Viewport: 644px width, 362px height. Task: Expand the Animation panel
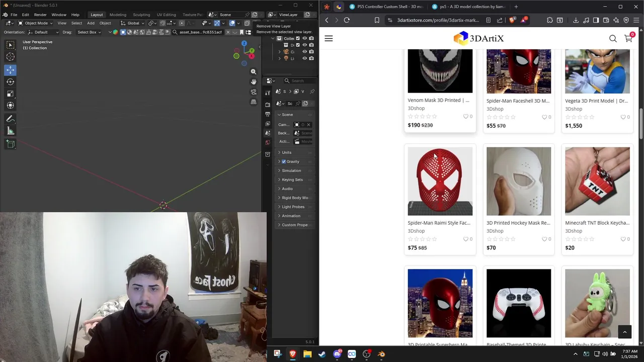pyautogui.click(x=294, y=216)
